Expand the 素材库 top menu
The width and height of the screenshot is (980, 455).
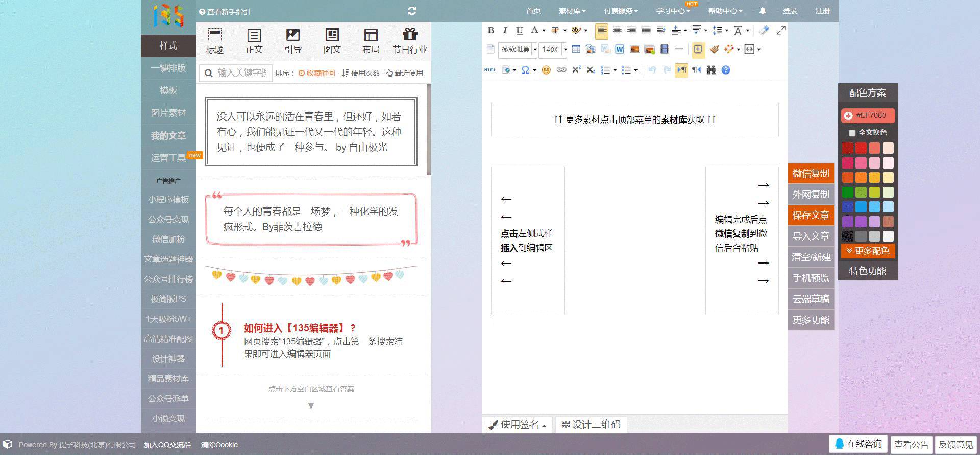(572, 11)
